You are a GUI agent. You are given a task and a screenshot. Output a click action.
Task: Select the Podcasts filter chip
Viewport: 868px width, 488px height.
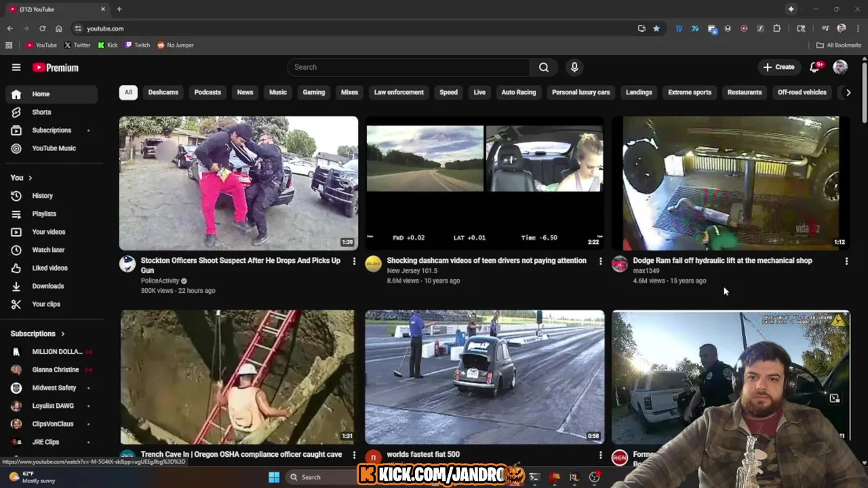tap(208, 92)
